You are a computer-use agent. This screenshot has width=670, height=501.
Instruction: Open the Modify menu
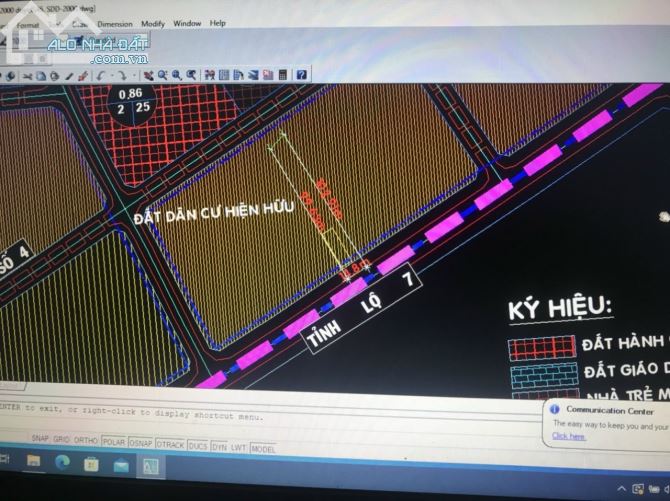click(153, 23)
